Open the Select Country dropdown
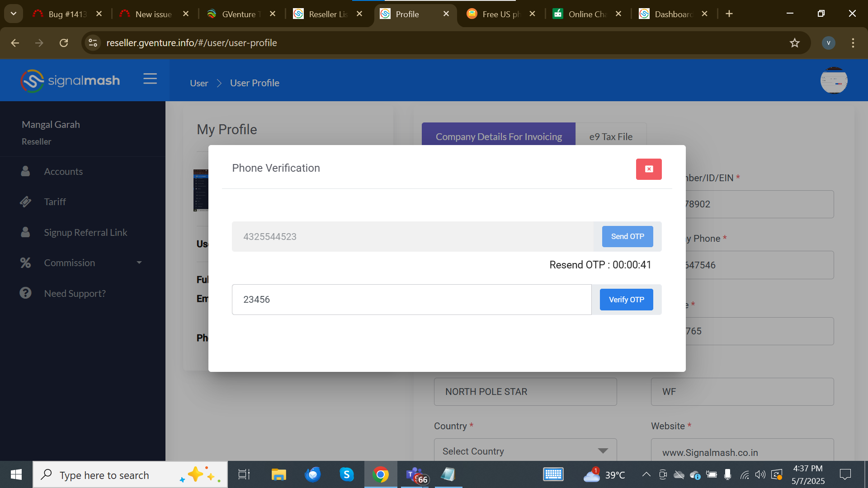Screen dimensions: 868x488 [525, 450]
